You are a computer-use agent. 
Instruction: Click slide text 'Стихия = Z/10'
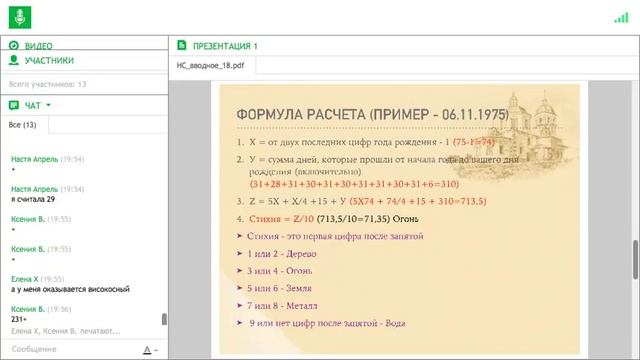point(281,219)
